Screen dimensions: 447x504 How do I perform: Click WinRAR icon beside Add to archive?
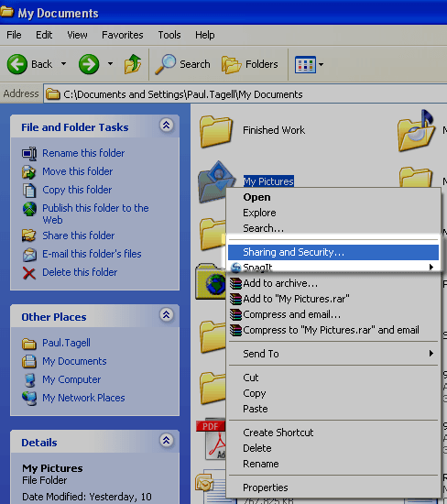tap(235, 283)
